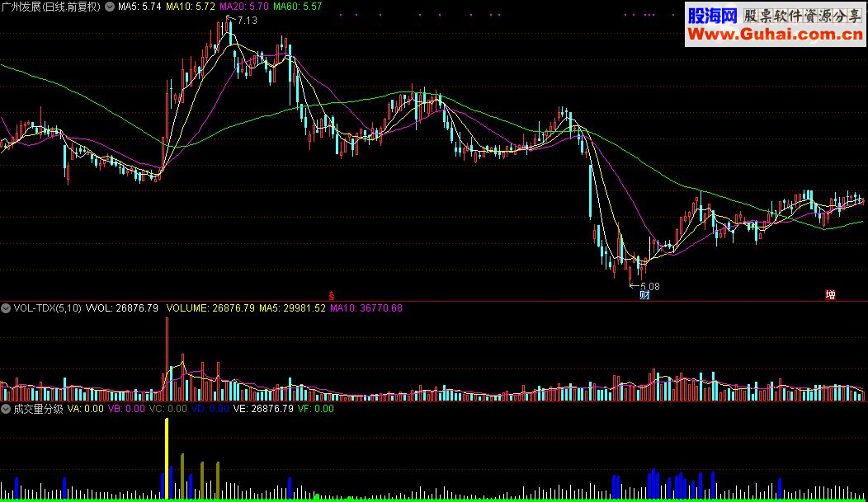Click the MA60: 5.57 moving average label
The height and width of the screenshot is (502, 868).
(298, 7)
